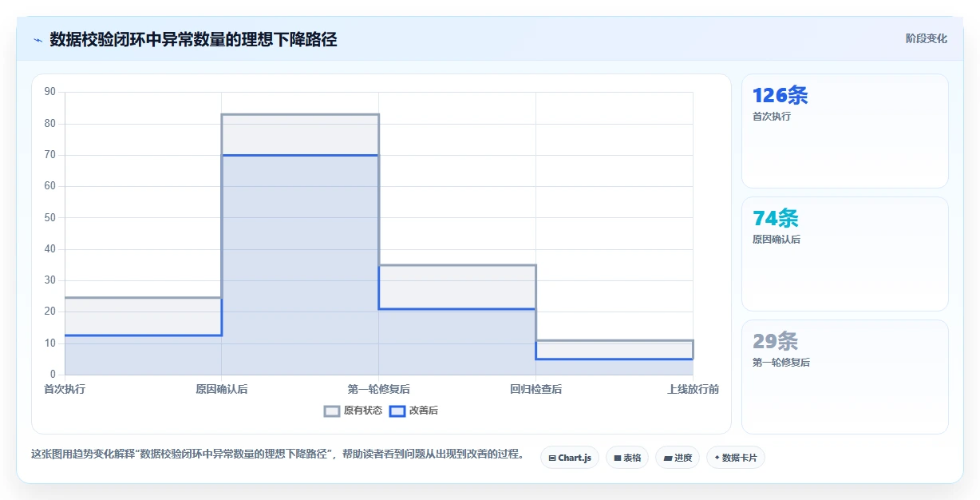Click the 50 y-axis value

click(x=50, y=217)
